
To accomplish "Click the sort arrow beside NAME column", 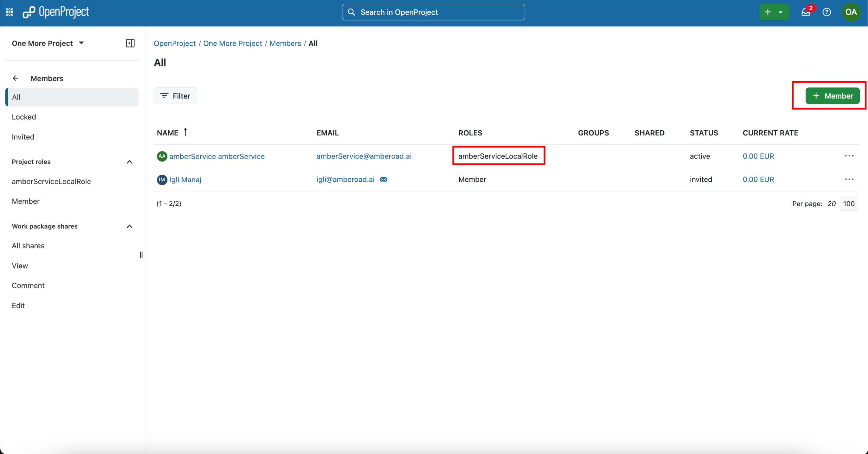I will point(185,132).
